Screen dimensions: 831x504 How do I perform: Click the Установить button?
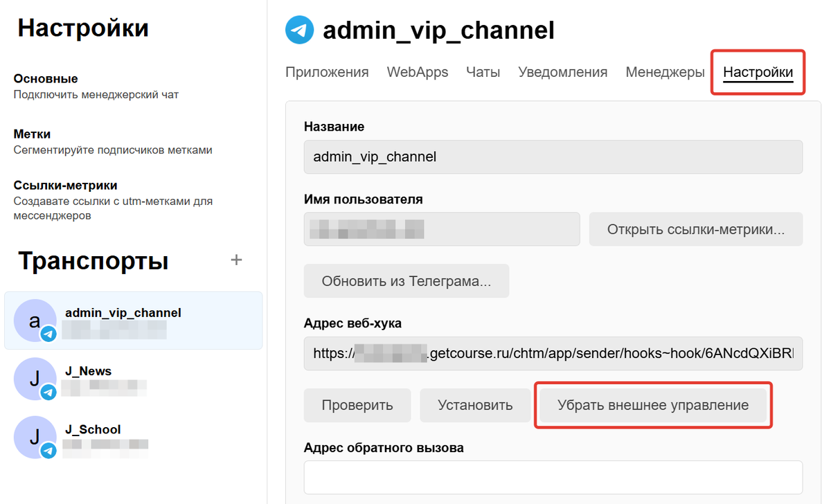[x=475, y=405]
